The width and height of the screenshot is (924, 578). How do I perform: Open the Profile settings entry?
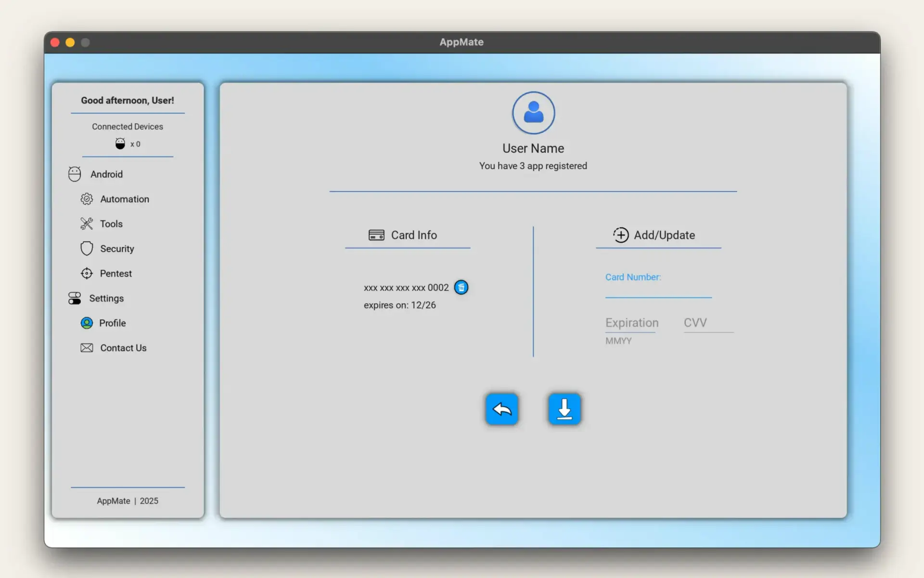coord(113,323)
